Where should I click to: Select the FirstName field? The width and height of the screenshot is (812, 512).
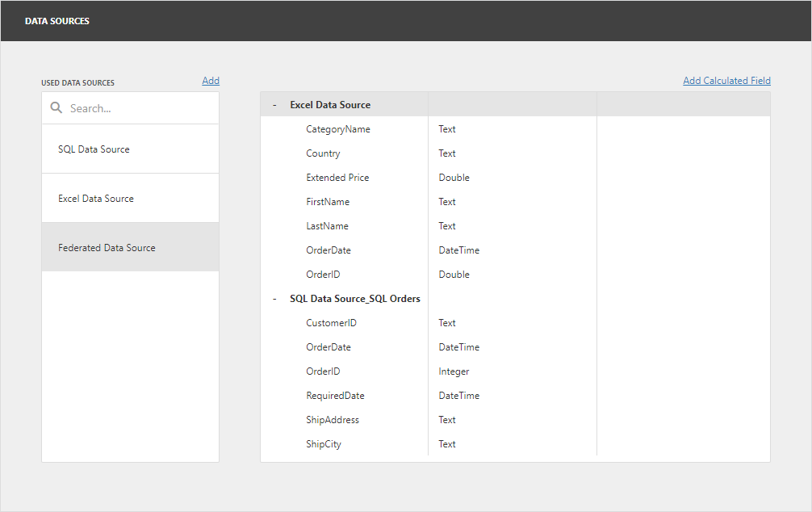point(326,201)
